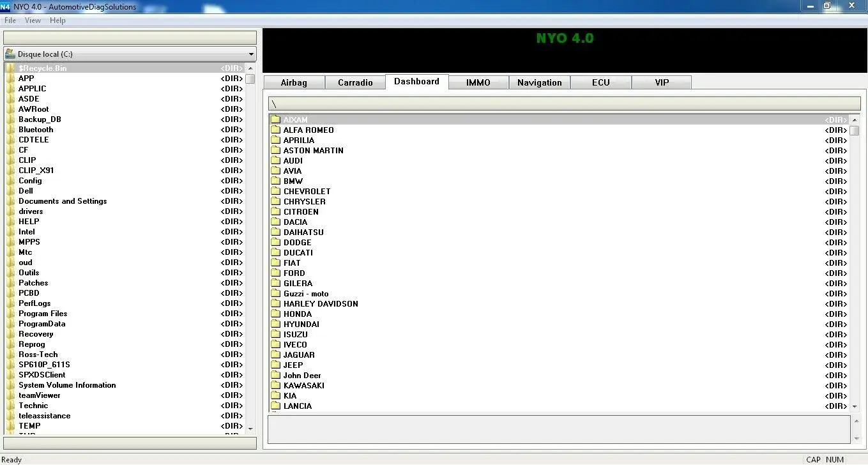
Task: Select the ASTON MARTIN folder name
Action: 314,150
